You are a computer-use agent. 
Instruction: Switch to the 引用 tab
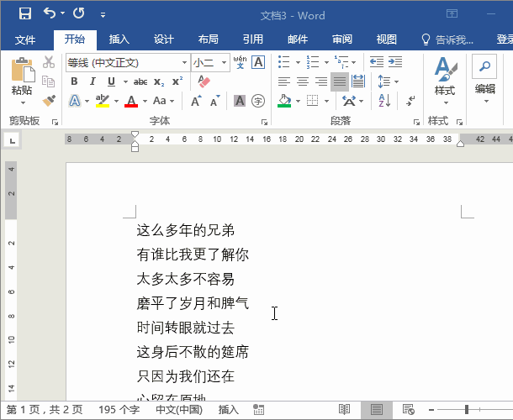pyautogui.click(x=252, y=39)
